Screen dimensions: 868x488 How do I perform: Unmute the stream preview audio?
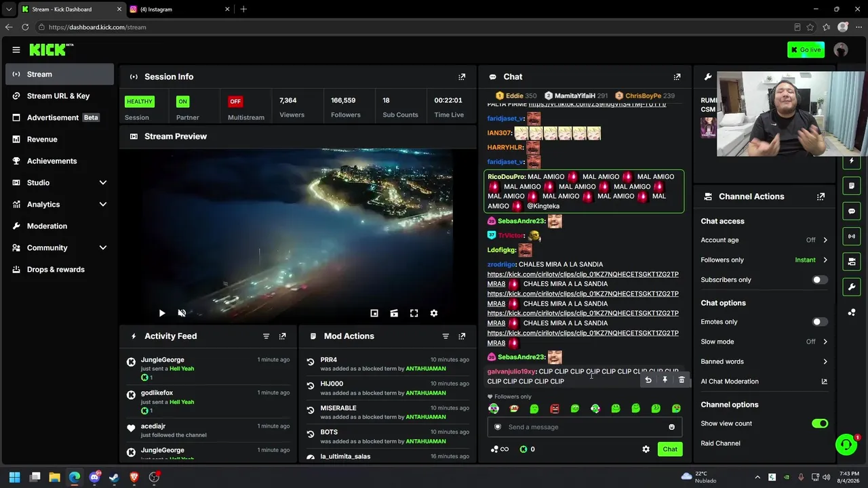[x=182, y=313]
